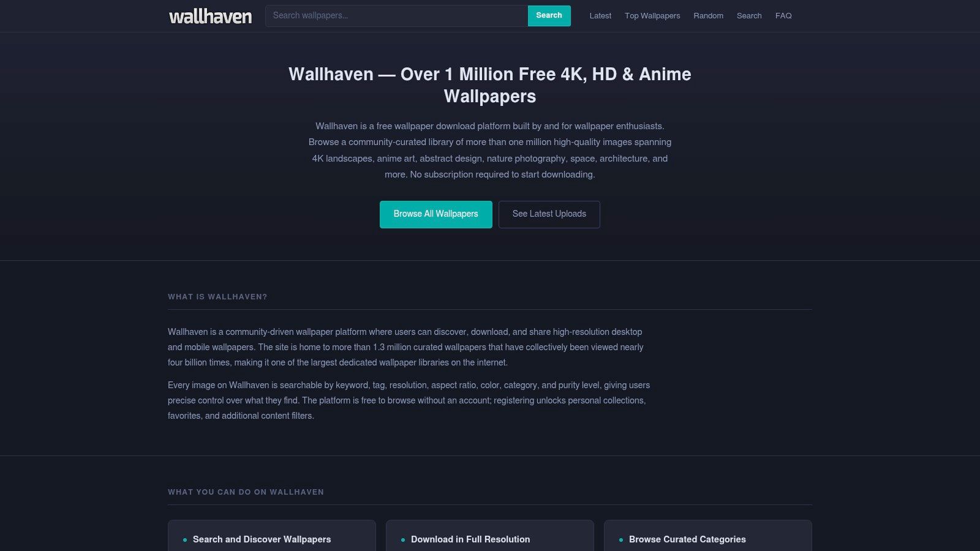Screen dimensions: 980x551
Task: Click the teal Search button
Action: [549, 16]
